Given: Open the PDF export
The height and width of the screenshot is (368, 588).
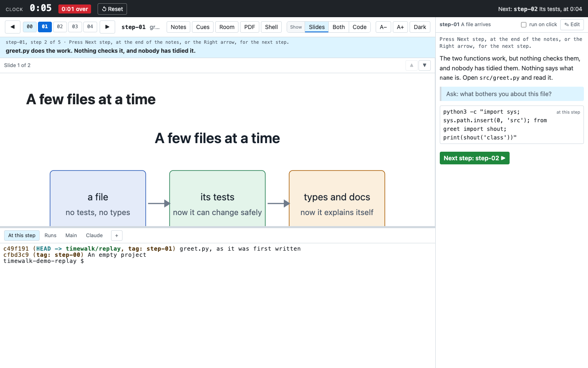Looking at the screenshot, I should pyautogui.click(x=249, y=27).
